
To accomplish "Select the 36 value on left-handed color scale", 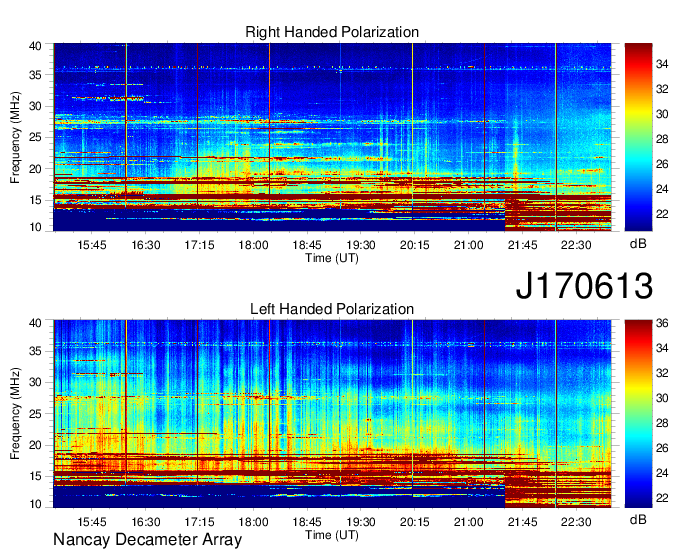I will coord(662,323).
